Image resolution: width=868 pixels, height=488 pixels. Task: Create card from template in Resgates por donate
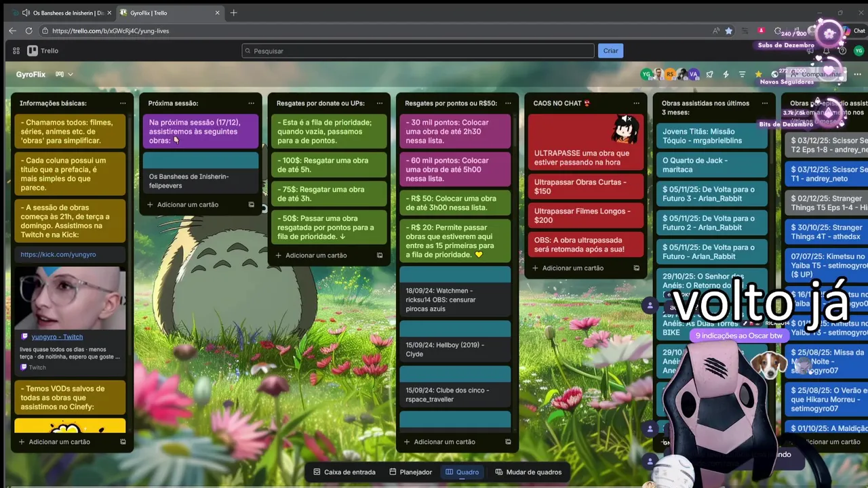point(379,256)
